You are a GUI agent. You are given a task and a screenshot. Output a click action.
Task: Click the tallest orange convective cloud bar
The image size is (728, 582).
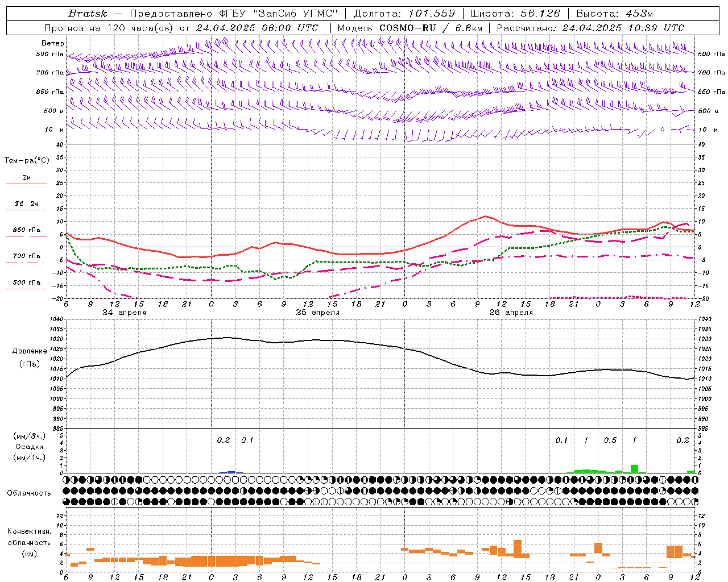point(518,548)
